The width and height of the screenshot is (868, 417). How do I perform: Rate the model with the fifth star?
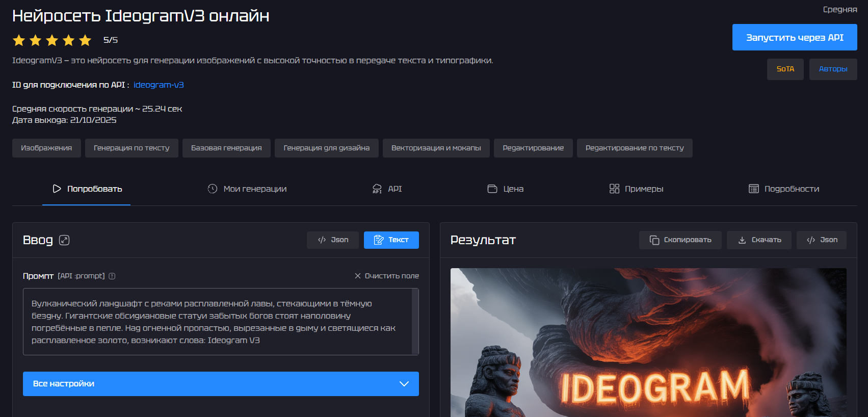[85, 40]
